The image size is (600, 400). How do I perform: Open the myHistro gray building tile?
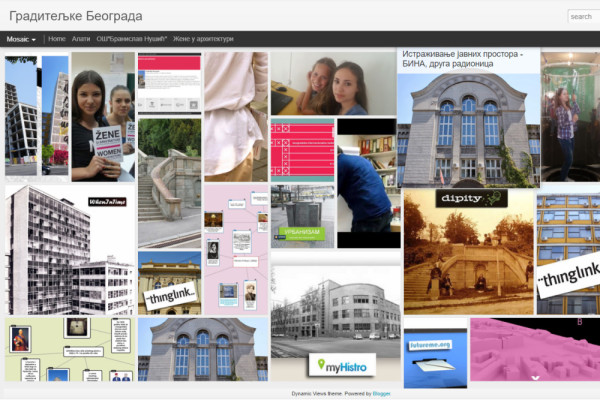click(x=336, y=316)
